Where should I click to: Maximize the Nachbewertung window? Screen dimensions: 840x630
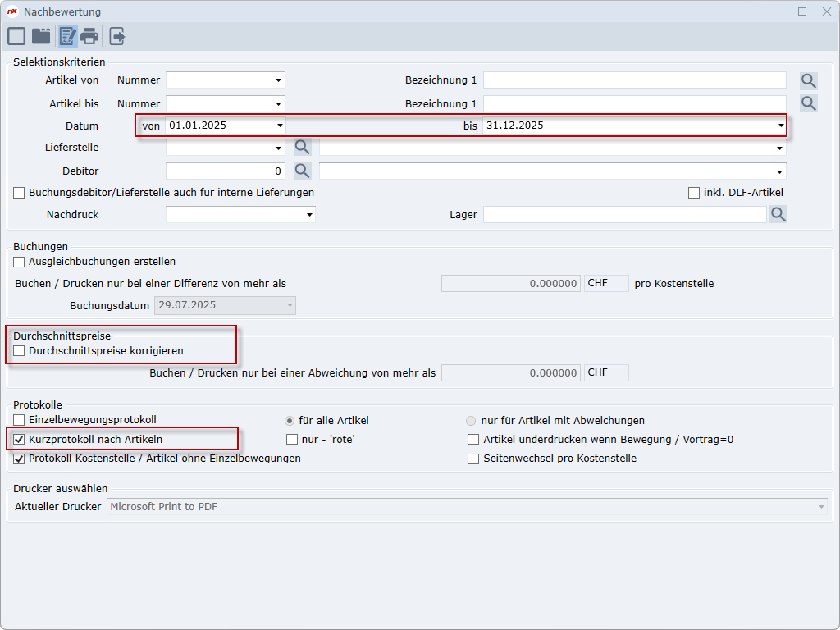click(802, 11)
